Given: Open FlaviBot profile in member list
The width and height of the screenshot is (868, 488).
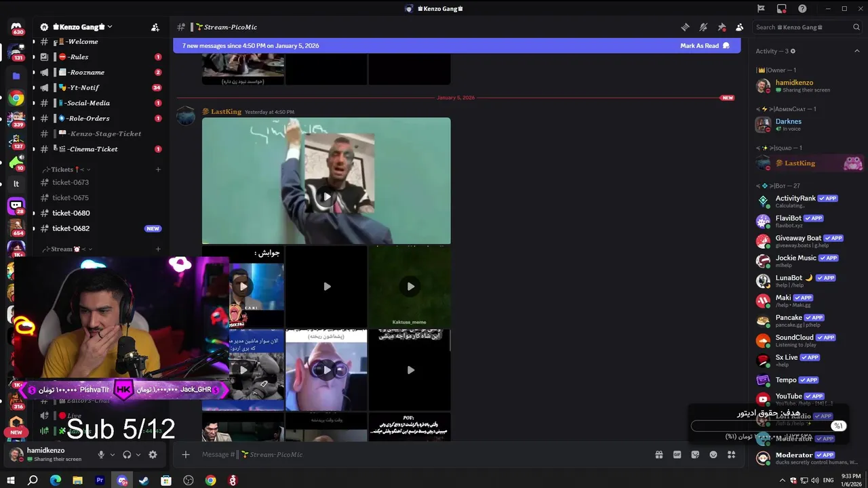Looking at the screenshot, I should tap(807, 221).
